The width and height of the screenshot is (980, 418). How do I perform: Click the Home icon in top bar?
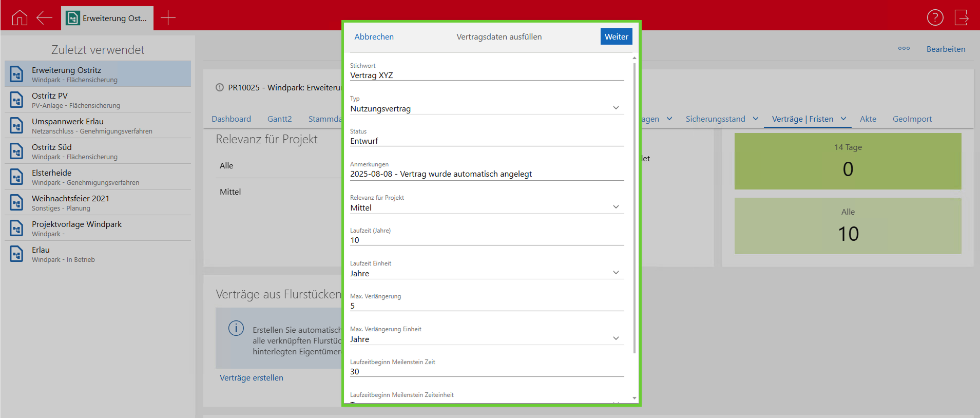[x=20, y=18]
